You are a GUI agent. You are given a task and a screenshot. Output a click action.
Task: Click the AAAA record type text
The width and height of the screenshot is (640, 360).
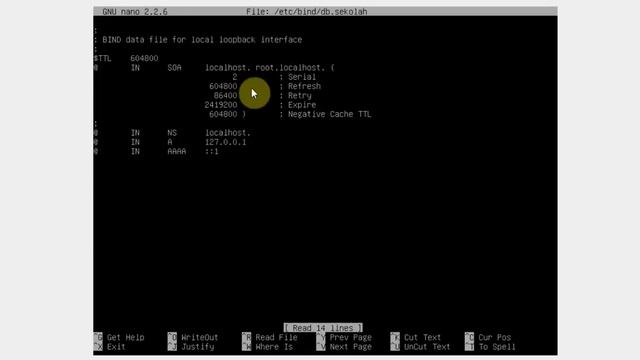click(x=177, y=151)
